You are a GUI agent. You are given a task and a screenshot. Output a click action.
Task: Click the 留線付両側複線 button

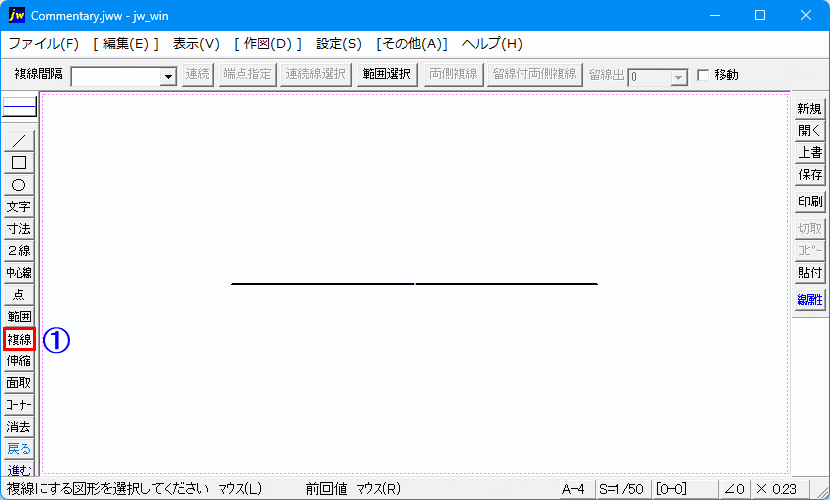(x=535, y=74)
